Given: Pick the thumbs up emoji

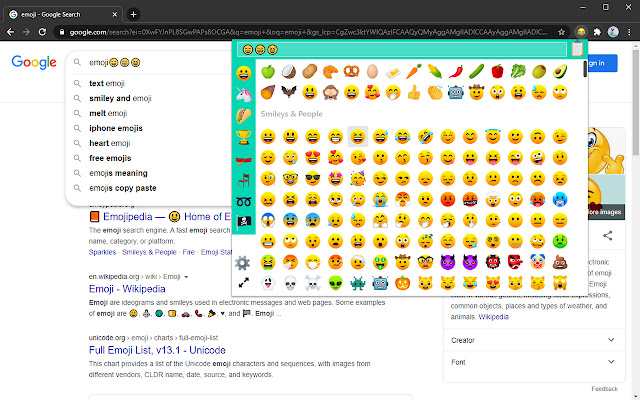Looking at the screenshot, I should pos(414,93).
